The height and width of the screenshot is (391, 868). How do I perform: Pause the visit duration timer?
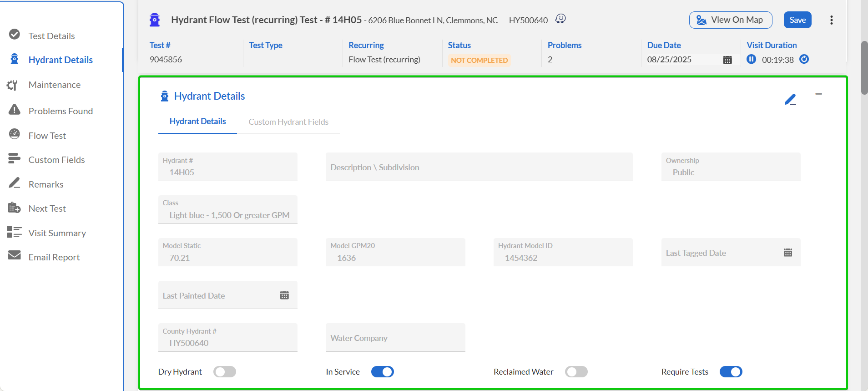tap(751, 59)
